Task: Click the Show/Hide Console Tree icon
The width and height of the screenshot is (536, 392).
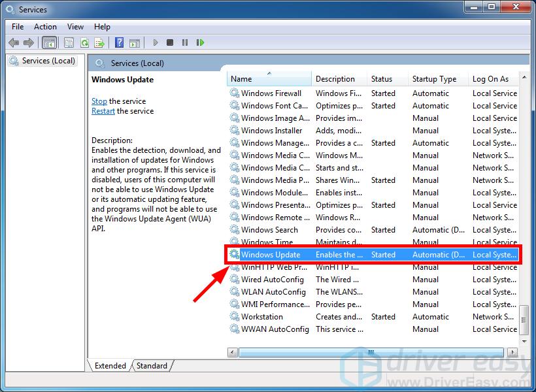Action: pyautogui.click(x=50, y=42)
